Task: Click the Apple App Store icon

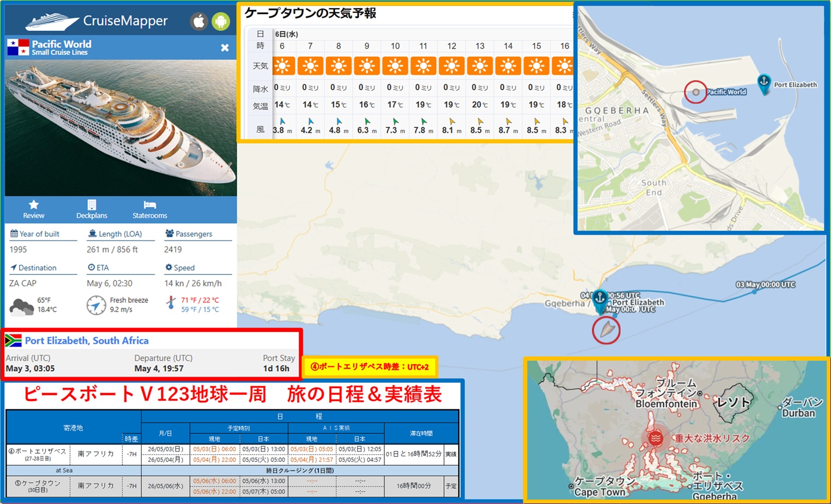Action: coord(199,21)
